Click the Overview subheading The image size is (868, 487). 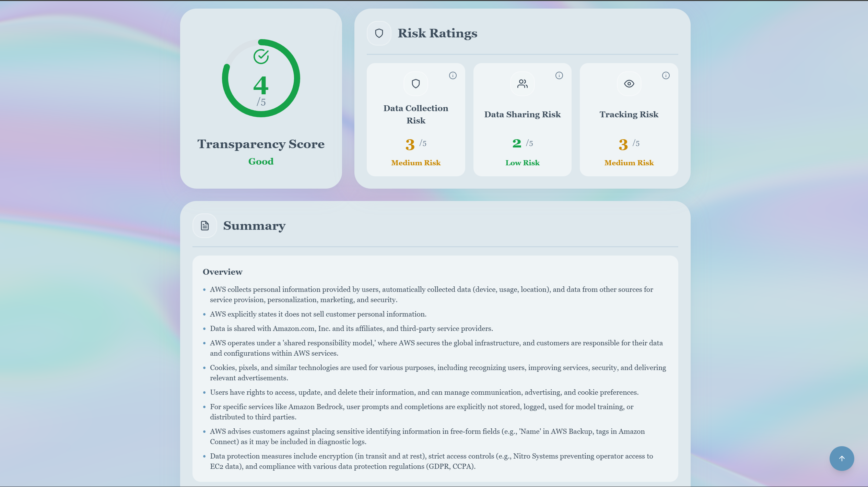click(222, 272)
